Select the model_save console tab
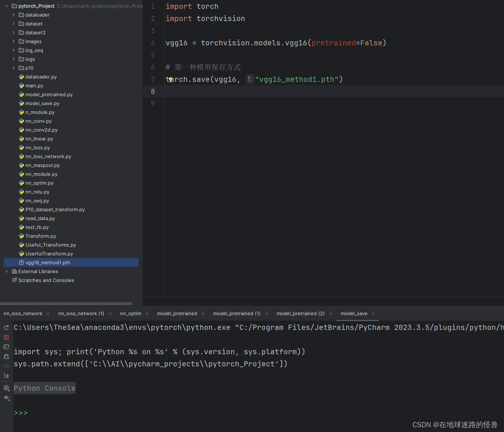Viewport: 504px width, 432px height. [x=354, y=314]
